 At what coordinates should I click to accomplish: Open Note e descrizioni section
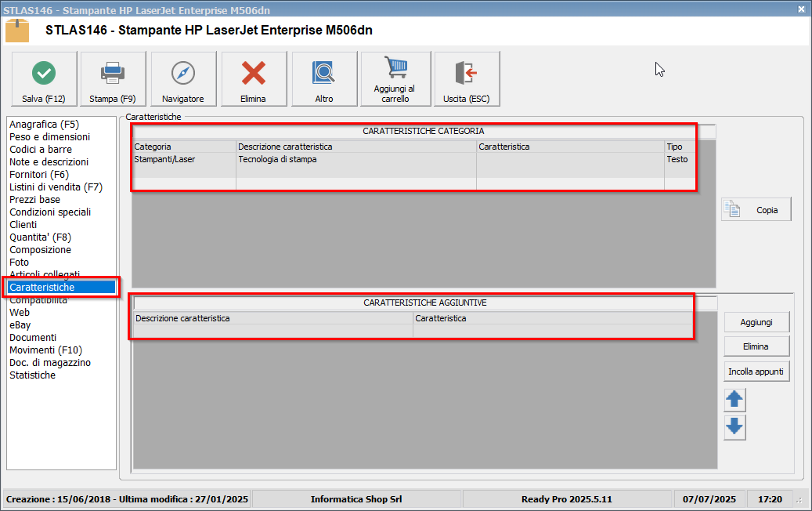click(x=49, y=161)
